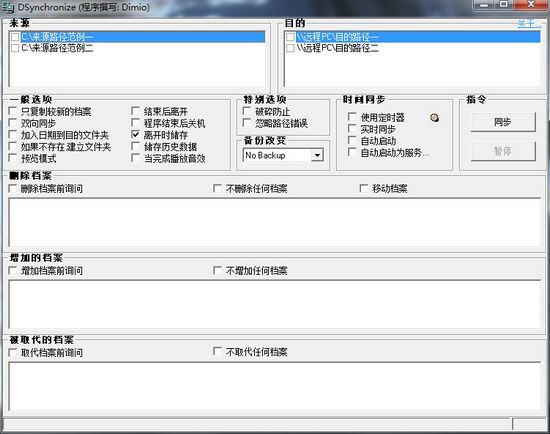Maximize the DSynchronize window
Image resolution: width=550 pixels, height=434 pixels.
click(x=504, y=5)
